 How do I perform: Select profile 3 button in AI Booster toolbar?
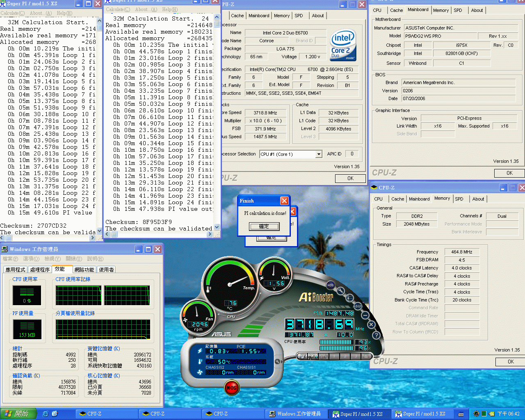click(x=355, y=356)
